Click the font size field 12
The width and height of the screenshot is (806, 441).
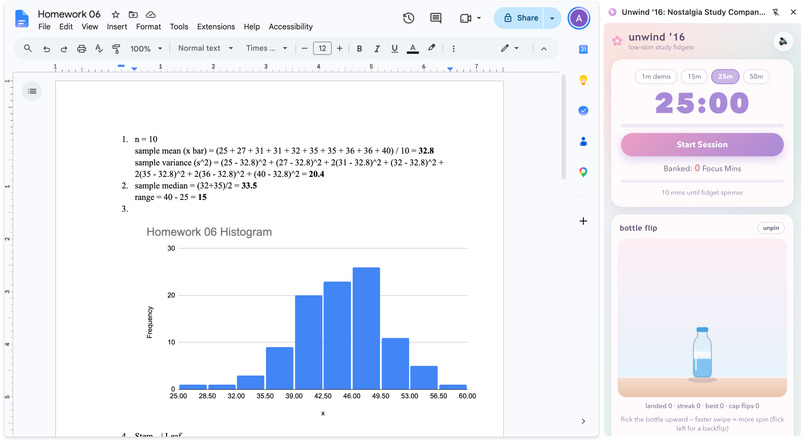tap(322, 49)
